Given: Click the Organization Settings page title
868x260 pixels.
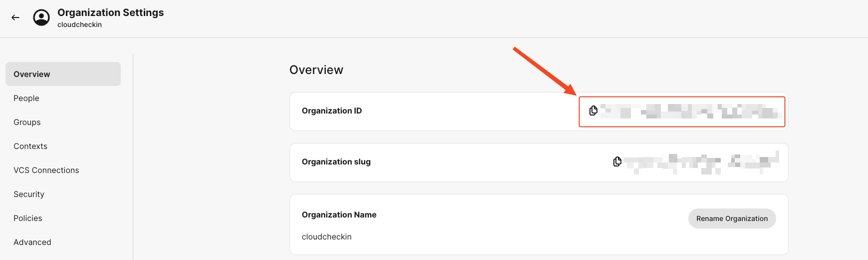Looking at the screenshot, I should coord(110,12).
